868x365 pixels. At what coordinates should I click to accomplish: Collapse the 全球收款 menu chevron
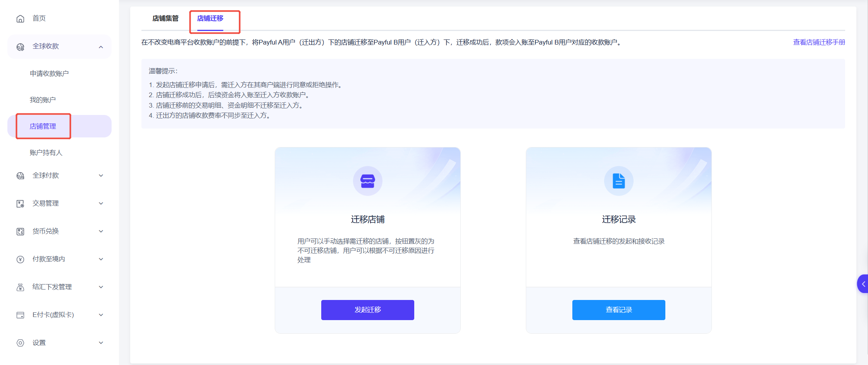pos(101,47)
